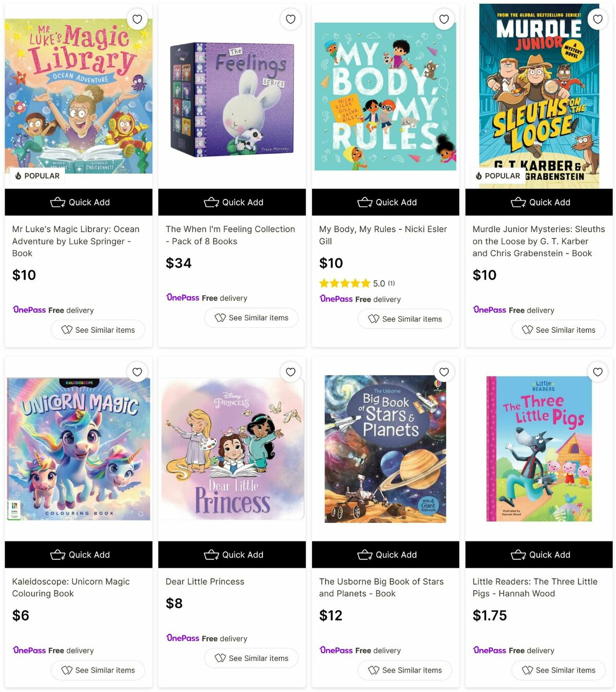This screenshot has height=692, width=616.
Task: Favourite My Body, My Rules with the heart icon
Action: click(x=444, y=19)
